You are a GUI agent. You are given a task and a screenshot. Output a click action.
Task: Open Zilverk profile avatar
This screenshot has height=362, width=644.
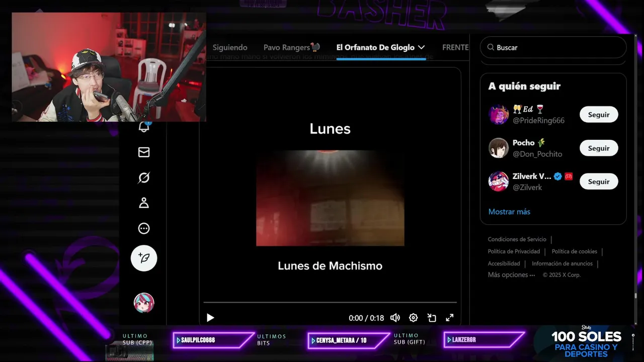pyautogui.click(x=499, y=182)
